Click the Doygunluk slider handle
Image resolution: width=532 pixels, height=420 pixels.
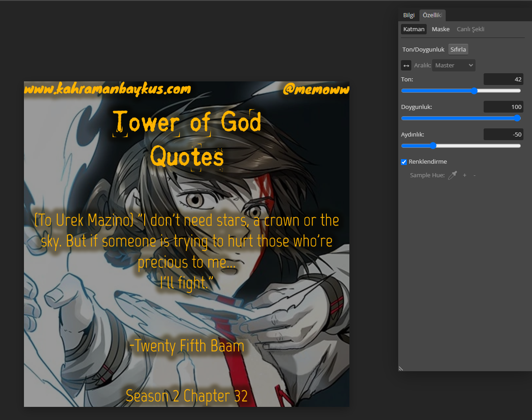517,118
